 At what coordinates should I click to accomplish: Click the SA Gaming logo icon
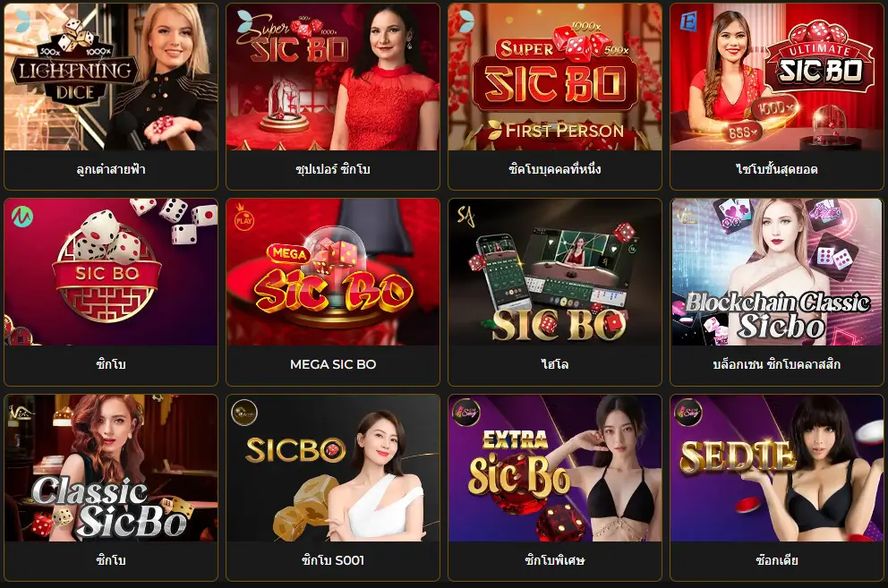pos(465,216)
